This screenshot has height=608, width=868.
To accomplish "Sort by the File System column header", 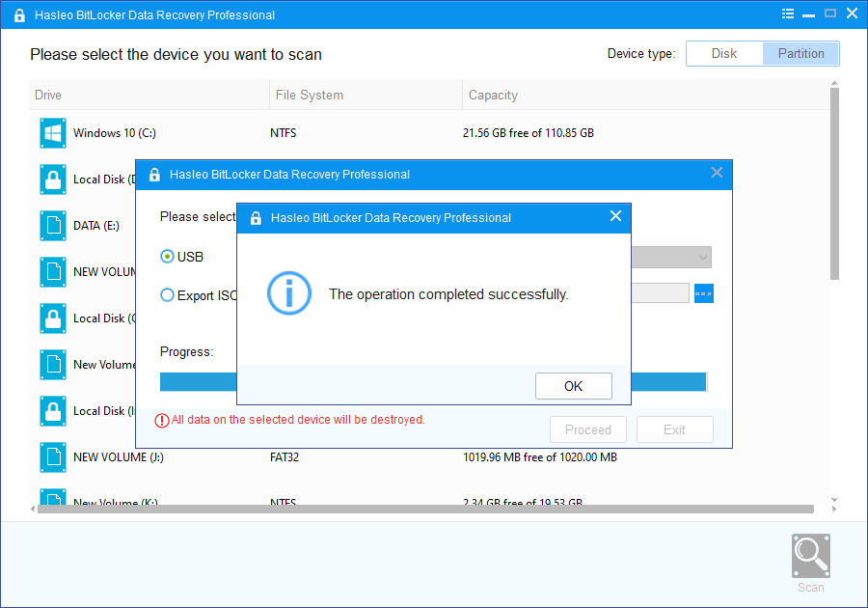I will point(366,95).
